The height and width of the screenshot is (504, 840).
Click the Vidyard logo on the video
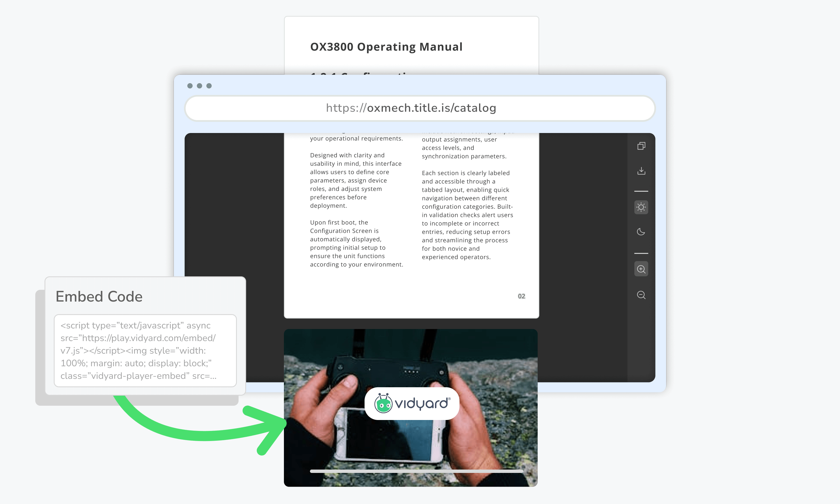pyautogui.click(x=412, y=403)
